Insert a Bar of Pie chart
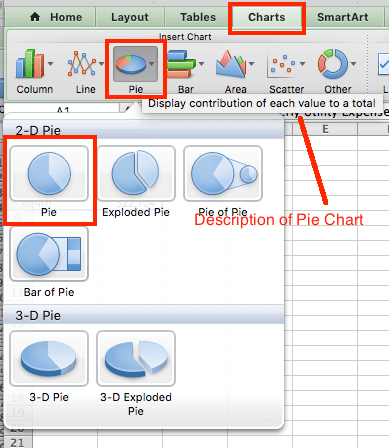Viewport: 389px width, 448px height. pos(49,254)
